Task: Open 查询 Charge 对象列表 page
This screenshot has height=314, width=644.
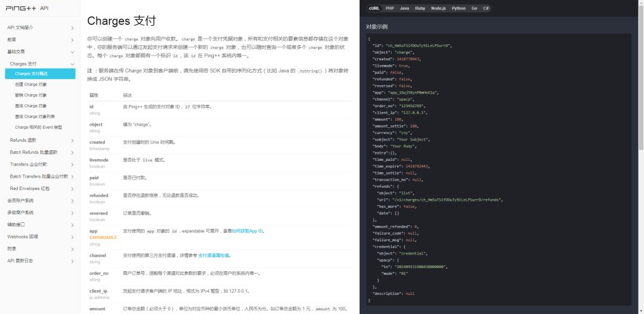Action: 35,117
